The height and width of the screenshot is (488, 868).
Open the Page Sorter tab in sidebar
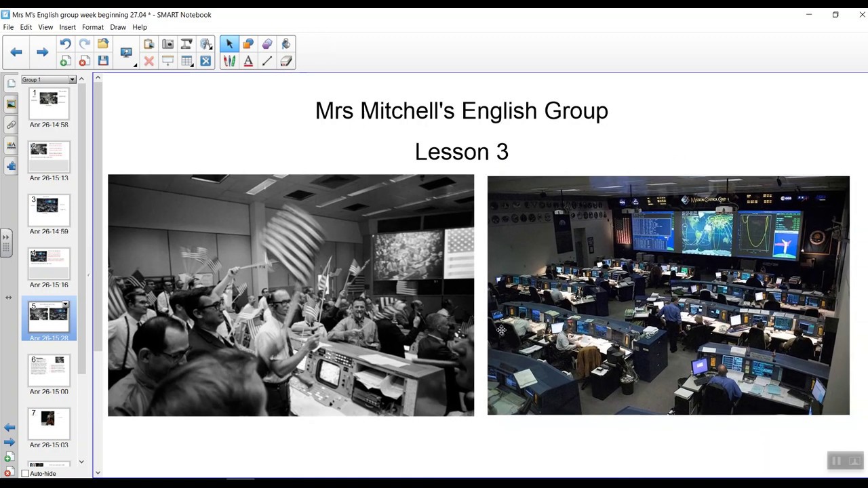[11, 83]
